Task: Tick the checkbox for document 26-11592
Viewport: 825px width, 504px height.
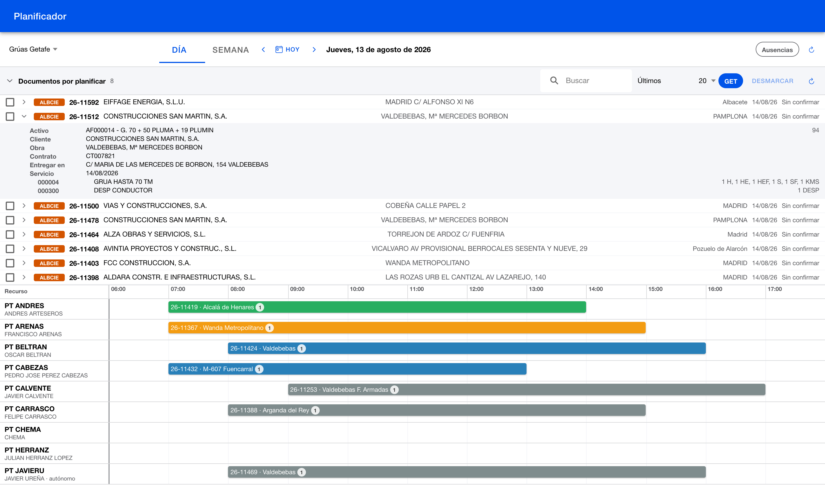Action: 10,102
